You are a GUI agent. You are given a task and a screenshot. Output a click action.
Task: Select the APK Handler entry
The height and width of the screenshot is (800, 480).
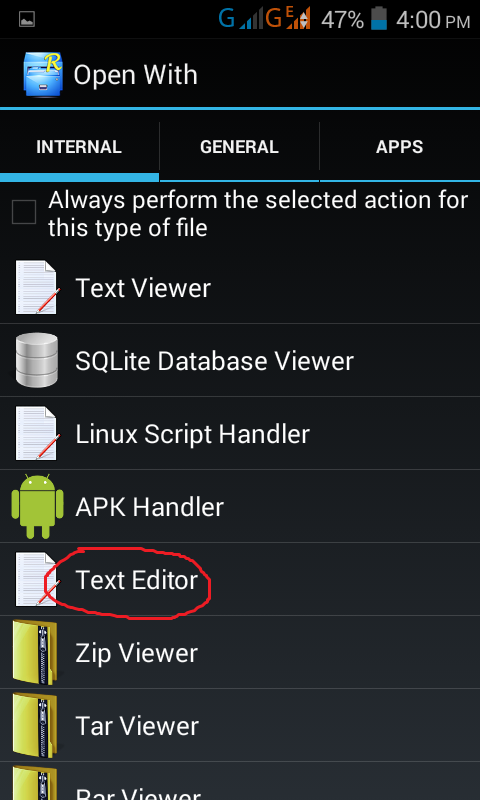[240, 506]
